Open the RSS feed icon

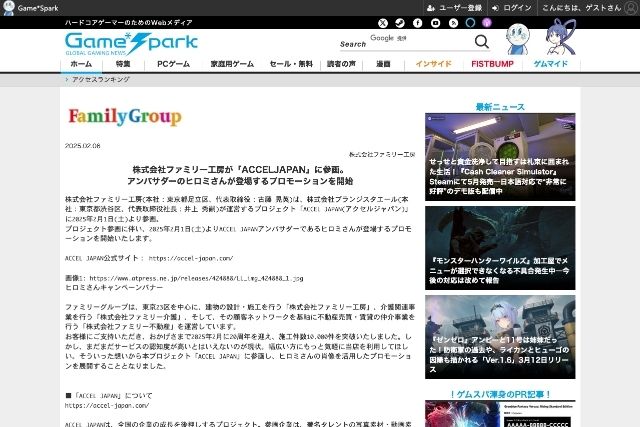point(453,23)
